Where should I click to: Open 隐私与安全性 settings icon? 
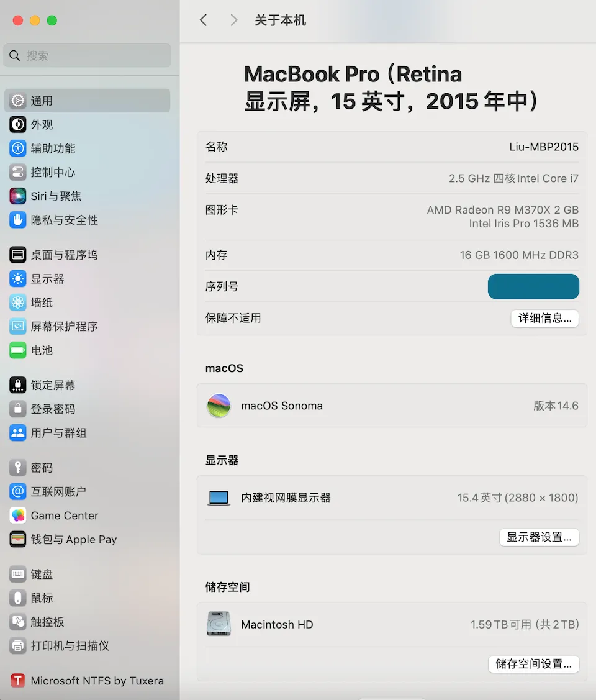point(17,220)
